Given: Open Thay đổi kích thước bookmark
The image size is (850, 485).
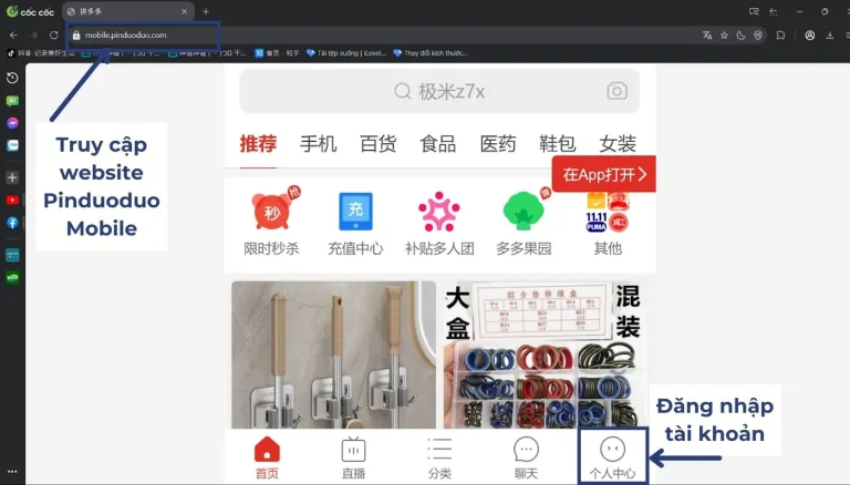Looking at the screenshot, I should [x=430, y=53].
